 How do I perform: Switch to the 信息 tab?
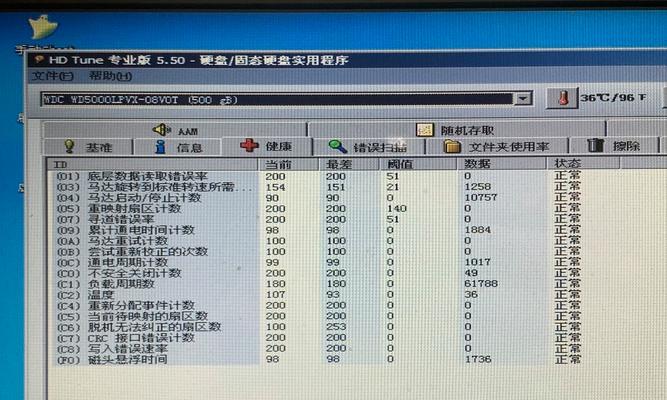177,147
